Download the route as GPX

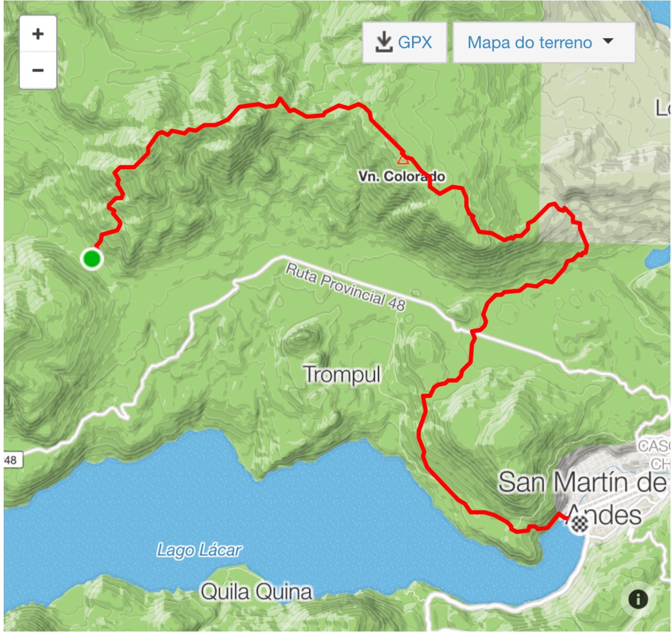coord(405,42)
